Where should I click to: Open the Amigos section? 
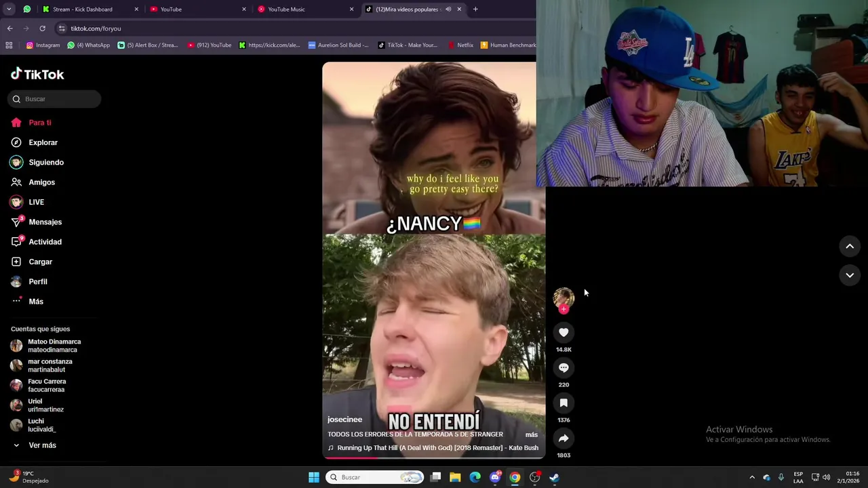coord(33,182)
